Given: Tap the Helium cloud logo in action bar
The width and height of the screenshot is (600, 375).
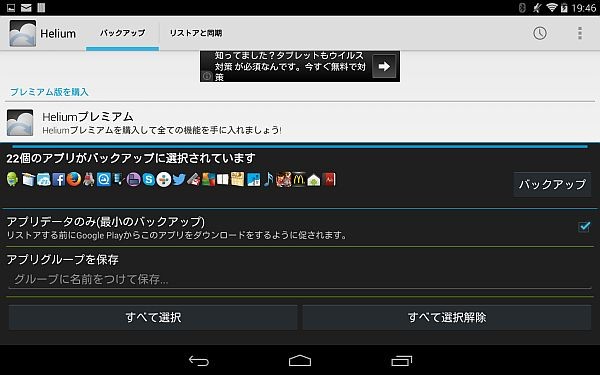Looking at the screenshot, I should click(x=23, y=33).
